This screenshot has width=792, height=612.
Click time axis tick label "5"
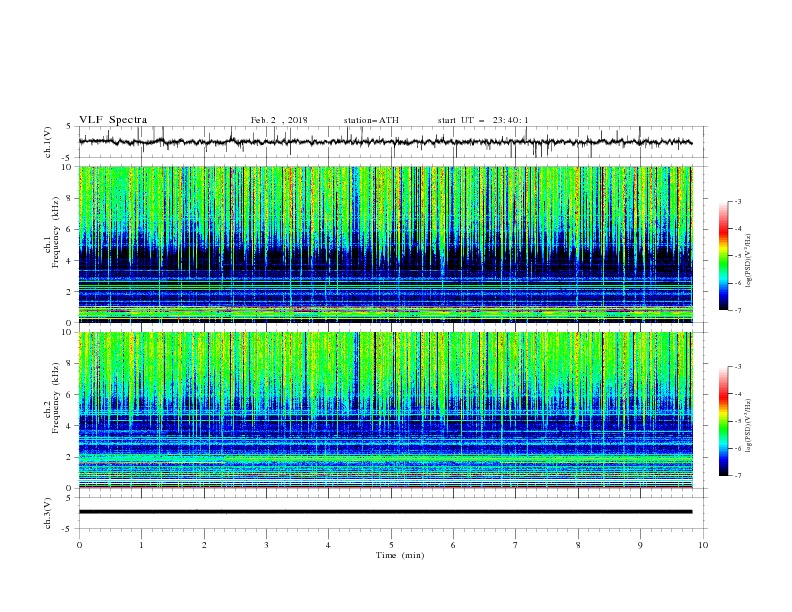[x=391, y=545]
